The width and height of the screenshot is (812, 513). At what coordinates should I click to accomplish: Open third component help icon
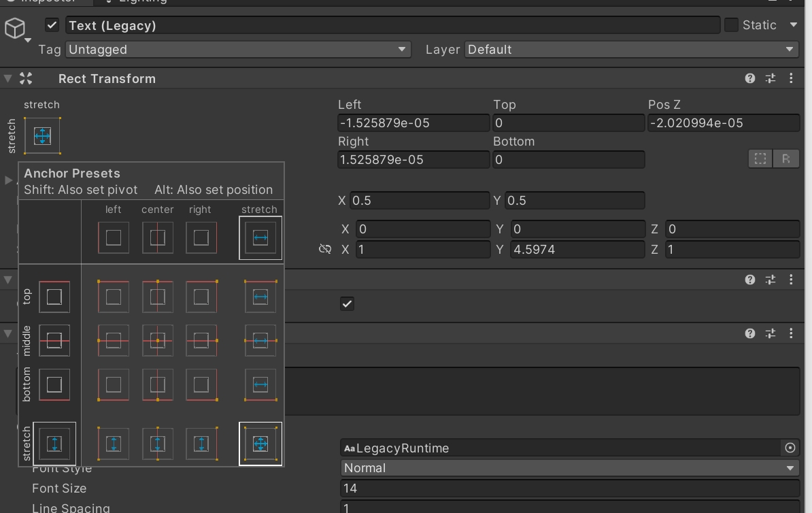coord(750,333)
